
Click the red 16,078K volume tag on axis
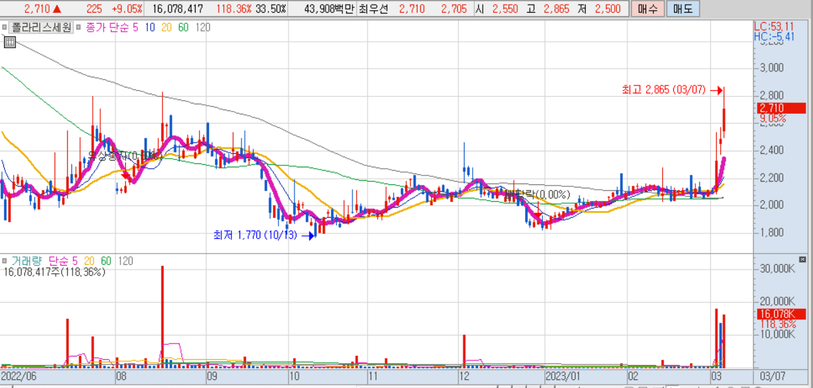(x=781, y=314)
